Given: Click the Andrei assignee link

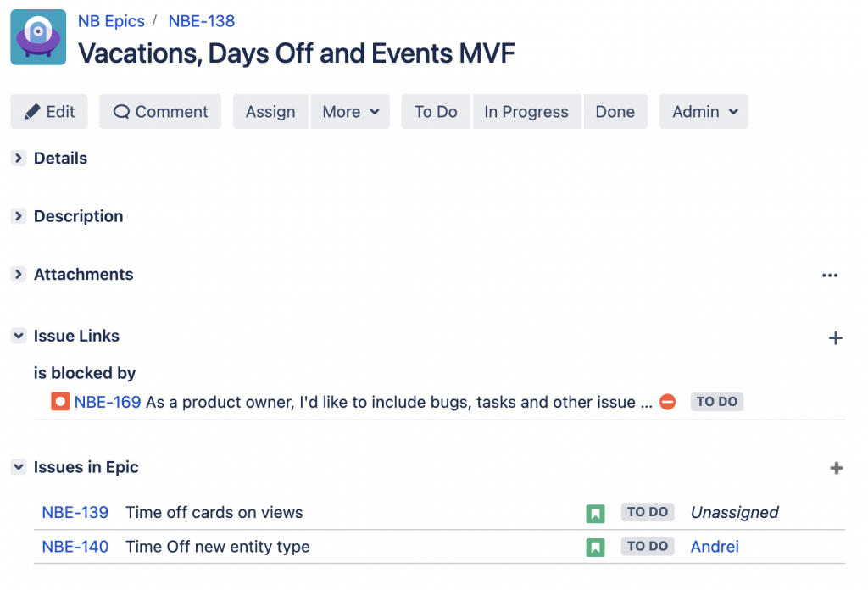Looking at the screenshot, I should pyautogui.click(x=715, y=546).
